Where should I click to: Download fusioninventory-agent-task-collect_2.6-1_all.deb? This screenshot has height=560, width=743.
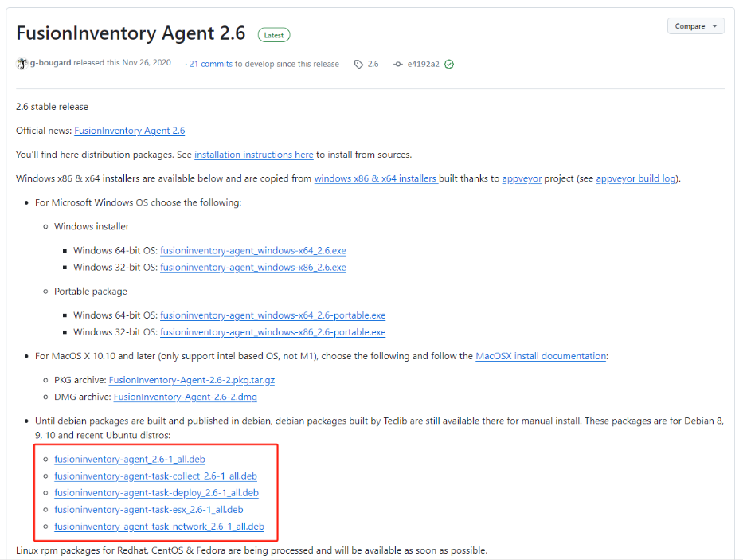155,476
